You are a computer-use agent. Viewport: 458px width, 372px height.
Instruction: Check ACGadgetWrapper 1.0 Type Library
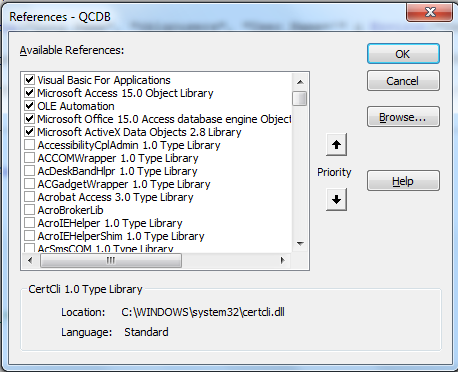click(29, 184)
